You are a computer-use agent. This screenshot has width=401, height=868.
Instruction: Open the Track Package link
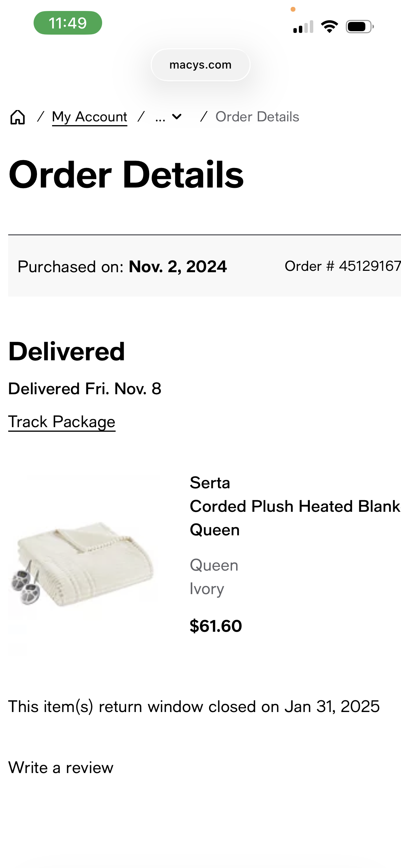pyautogui.click(x=62, y=422)
